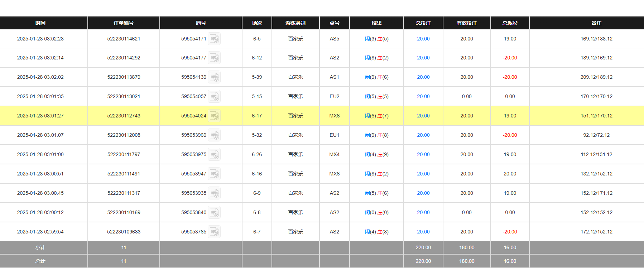The height and width of the screenshot is (280, 644).
Task: Show replay for round 595053765
Action: 214,232
